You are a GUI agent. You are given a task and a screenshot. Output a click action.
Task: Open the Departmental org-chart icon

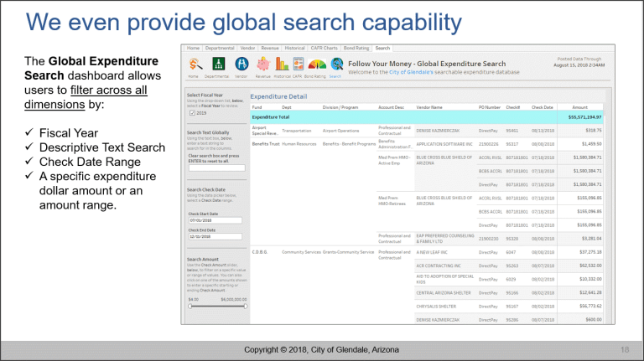click(218, 64)
